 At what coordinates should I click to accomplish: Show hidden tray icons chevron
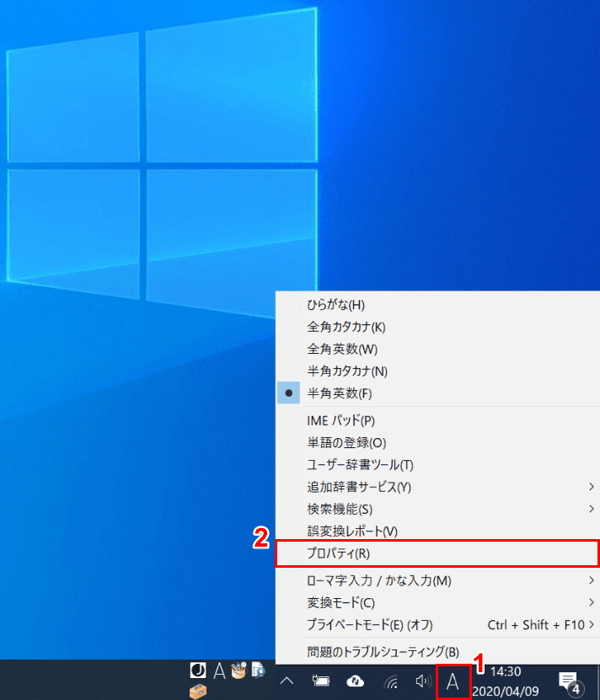coord(287,681)
